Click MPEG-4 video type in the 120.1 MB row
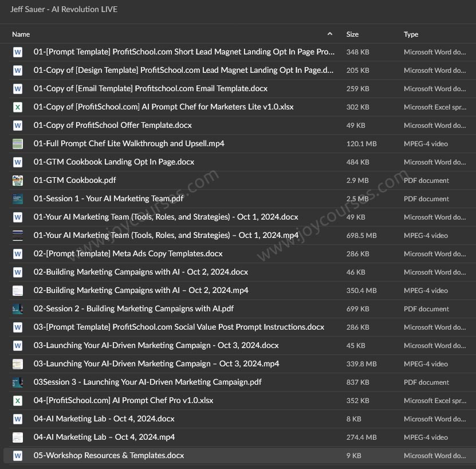This screenshot has width=476, height=469. click(x=426, y=144)
